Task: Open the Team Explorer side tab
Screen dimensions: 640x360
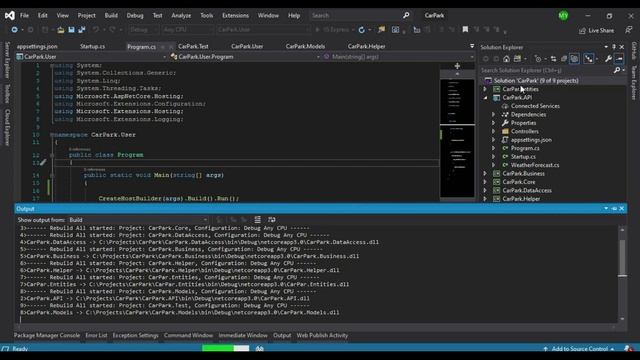Action: point(634,83)
